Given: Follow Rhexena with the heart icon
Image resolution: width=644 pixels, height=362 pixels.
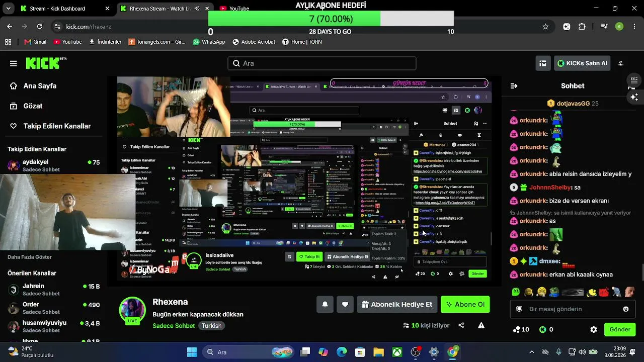Looking at the screenshot, I should click(345, 304).
